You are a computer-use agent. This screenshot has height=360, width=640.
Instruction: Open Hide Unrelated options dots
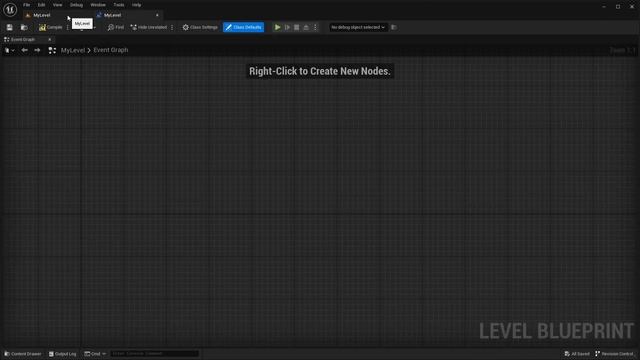(172, 27)
